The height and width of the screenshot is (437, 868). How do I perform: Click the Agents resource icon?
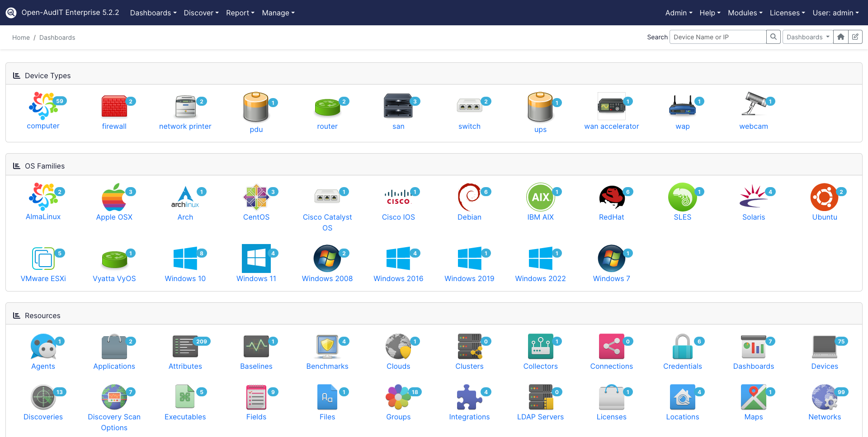click(x=43, y=347)
